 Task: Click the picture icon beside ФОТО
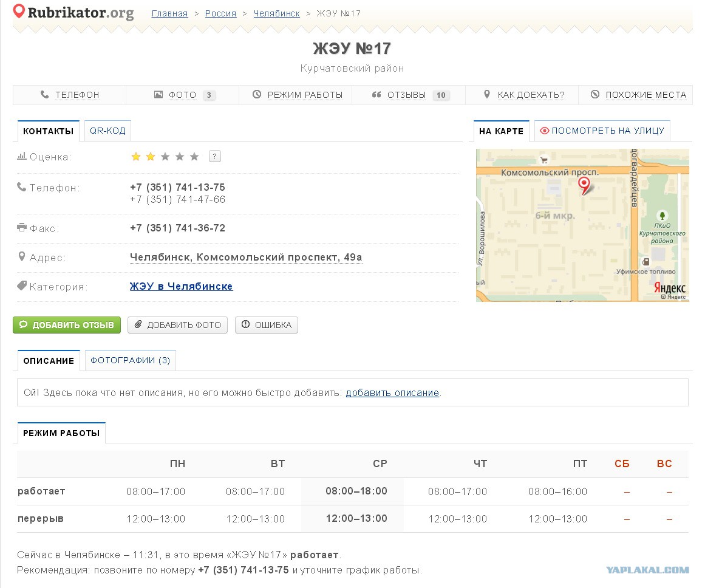[158, 95]
